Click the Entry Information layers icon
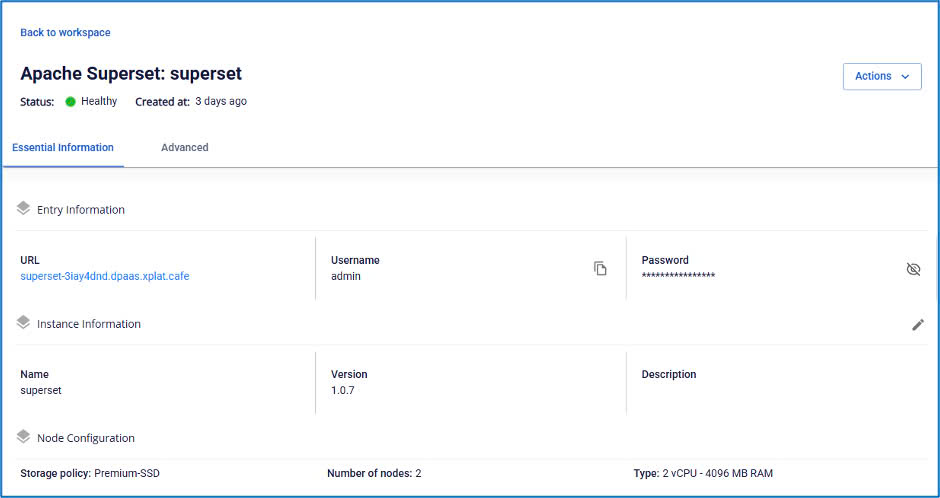The image size is (940, 498). tap(23, 209)
